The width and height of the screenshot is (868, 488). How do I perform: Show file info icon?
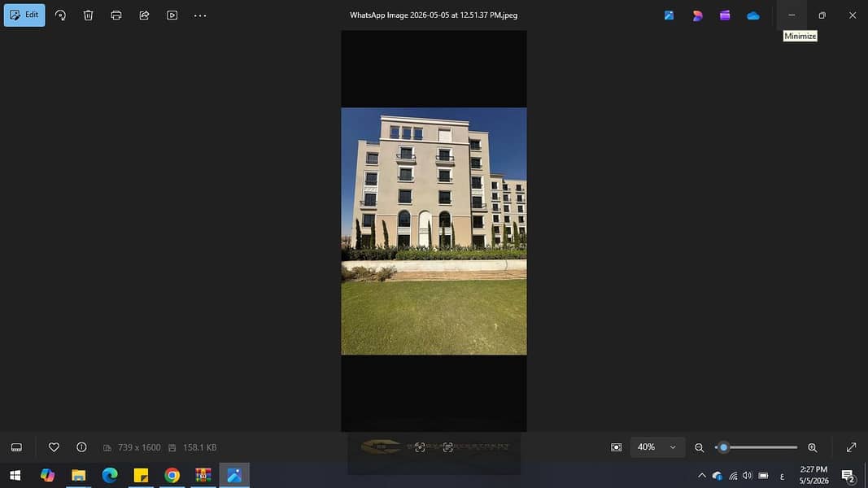(81, 447)
